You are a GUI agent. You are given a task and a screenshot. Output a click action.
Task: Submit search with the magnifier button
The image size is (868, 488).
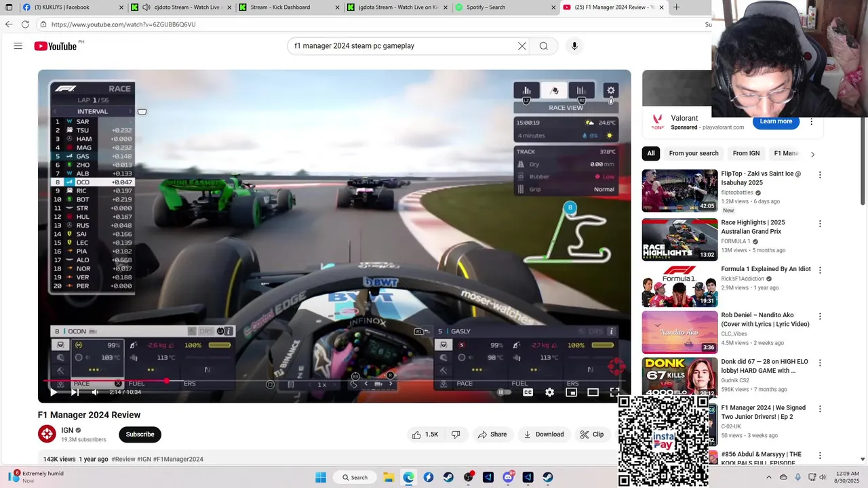tap(544, 46)
